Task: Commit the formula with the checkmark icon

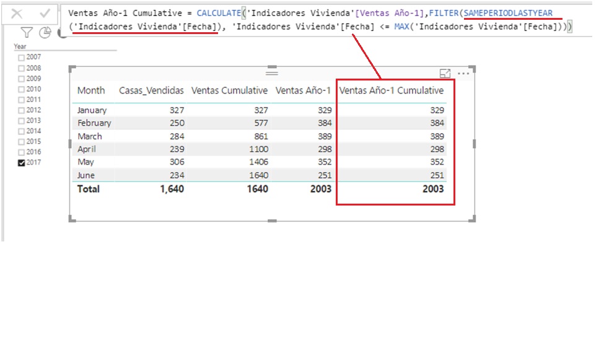Action: [x=45, y=14]
